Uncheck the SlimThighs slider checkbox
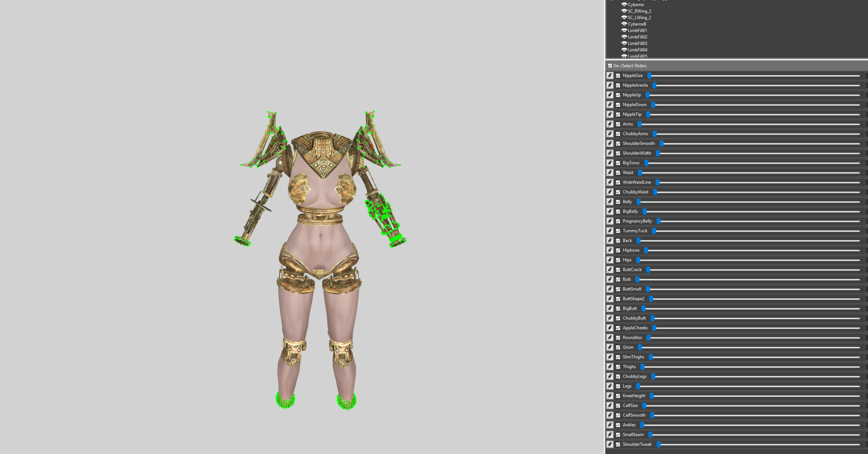The image size is (868, 454). (618, 357)
